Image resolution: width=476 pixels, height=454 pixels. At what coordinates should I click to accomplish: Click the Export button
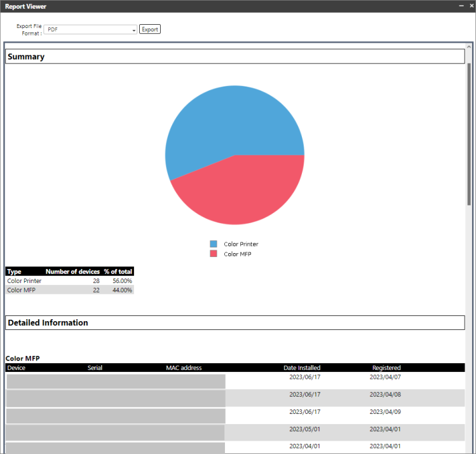coord(150,29)
